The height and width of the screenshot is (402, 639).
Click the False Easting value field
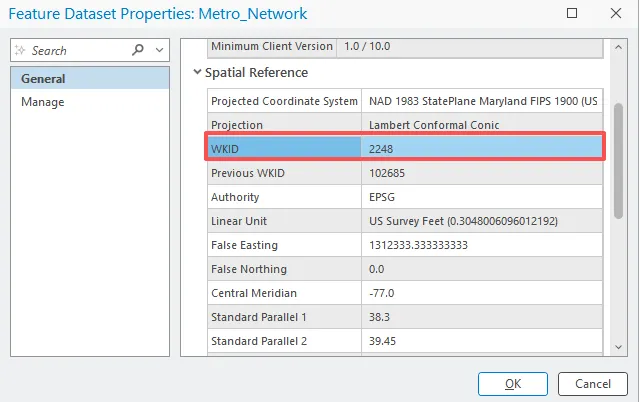pos(482,245)
